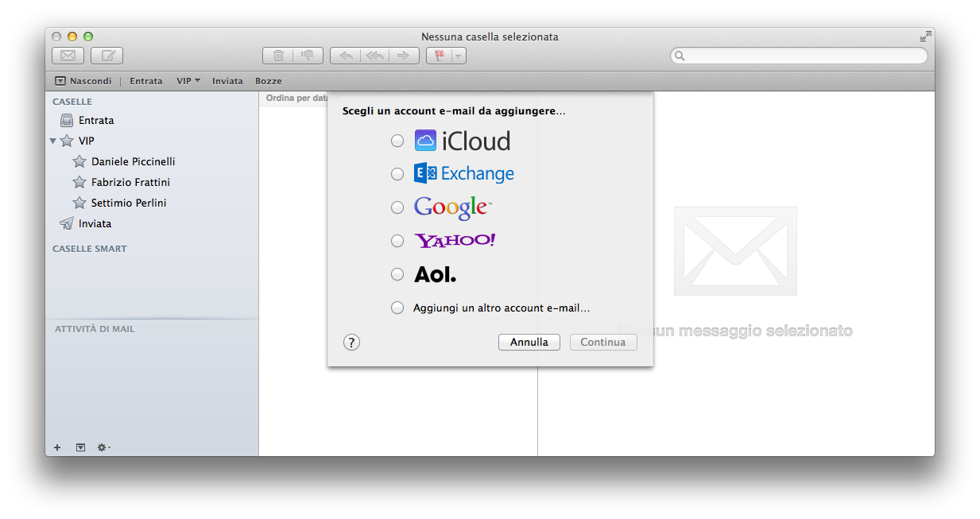Open the gear action menu
The image size is (980, 519).
click(x=103, y=447)
